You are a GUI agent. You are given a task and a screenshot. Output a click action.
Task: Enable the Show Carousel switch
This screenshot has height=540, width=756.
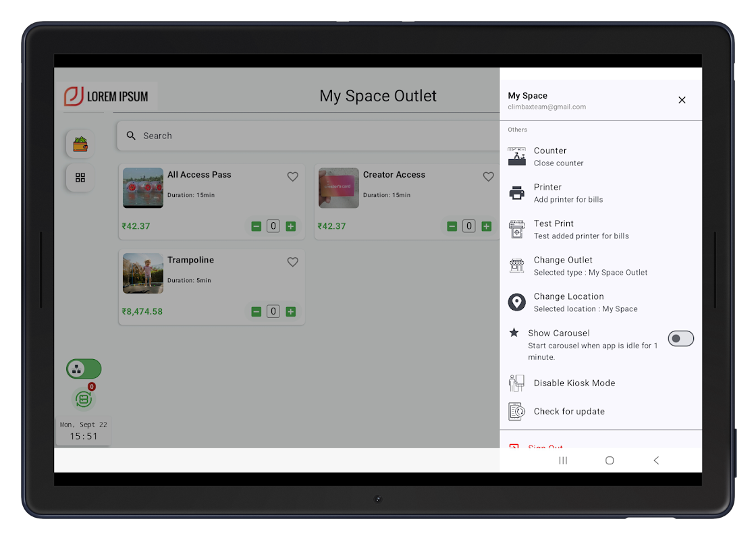681,338
